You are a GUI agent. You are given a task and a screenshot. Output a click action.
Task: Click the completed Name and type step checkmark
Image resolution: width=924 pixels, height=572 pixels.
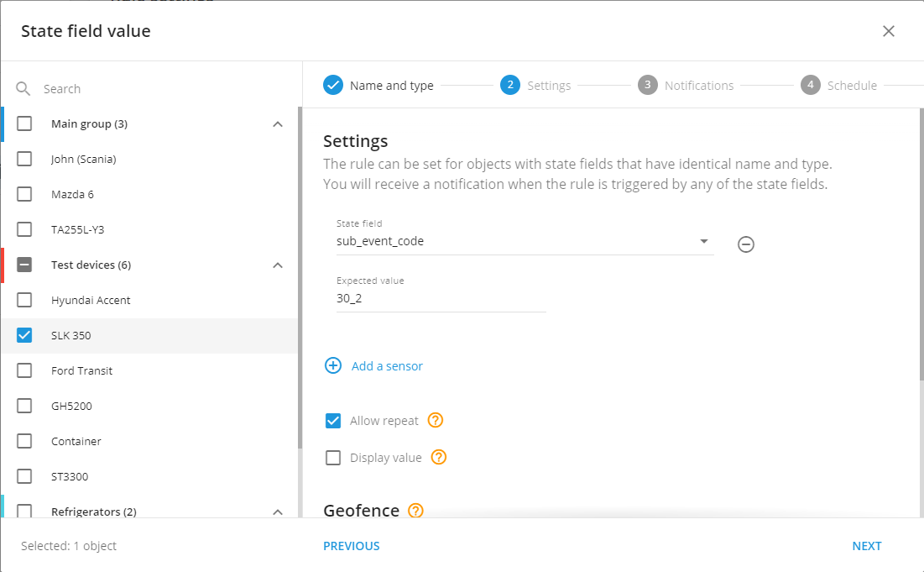point(333,86)
